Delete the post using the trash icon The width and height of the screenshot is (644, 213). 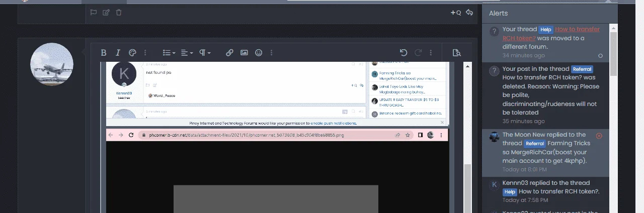[x=119, y=13]
